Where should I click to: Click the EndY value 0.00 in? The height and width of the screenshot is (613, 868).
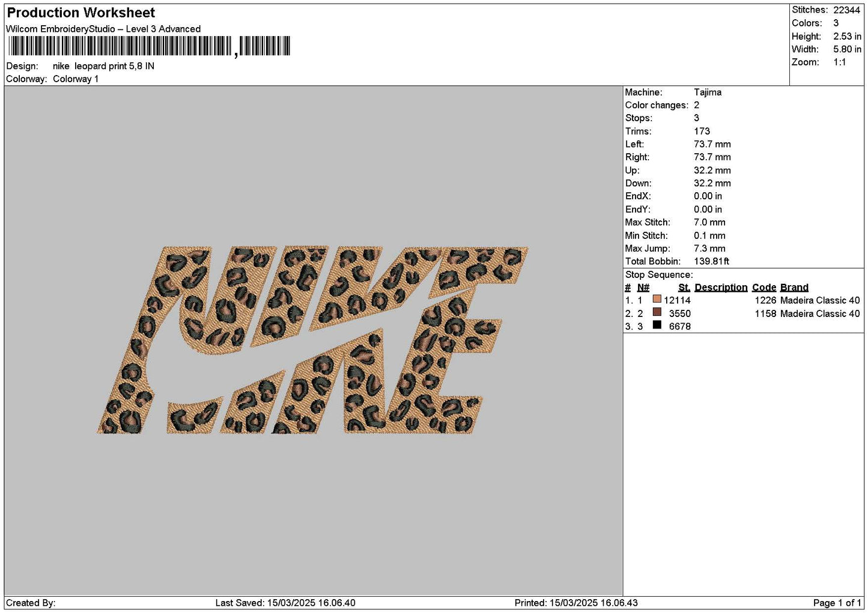[708, 210]
